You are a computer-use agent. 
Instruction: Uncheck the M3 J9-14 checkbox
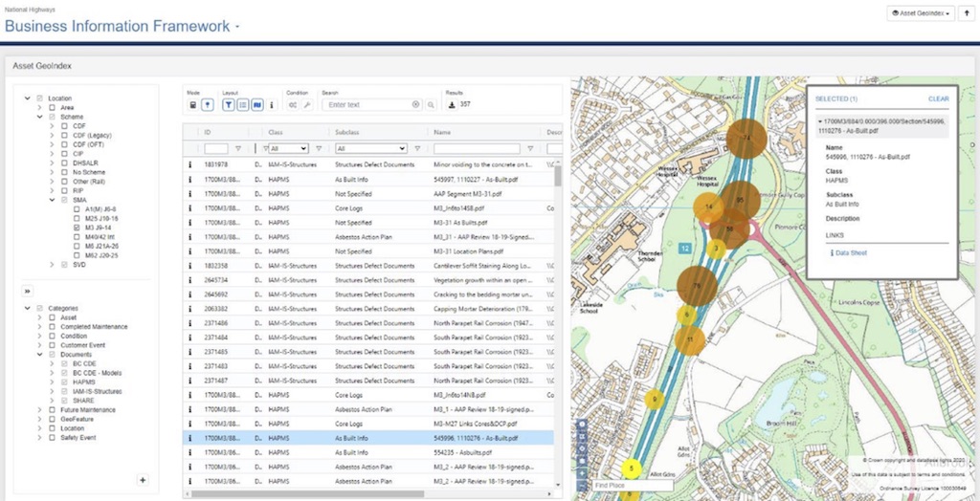(x=77, y=228)
